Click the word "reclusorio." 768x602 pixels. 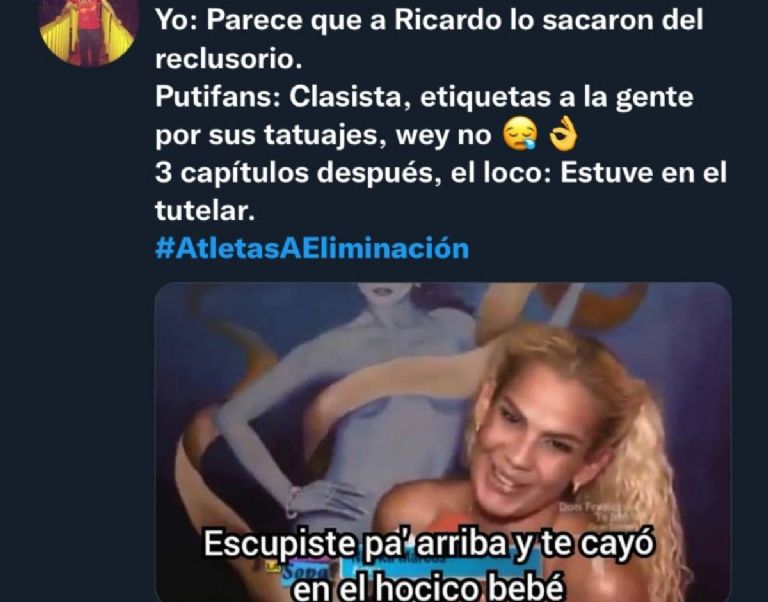point(229,59)
